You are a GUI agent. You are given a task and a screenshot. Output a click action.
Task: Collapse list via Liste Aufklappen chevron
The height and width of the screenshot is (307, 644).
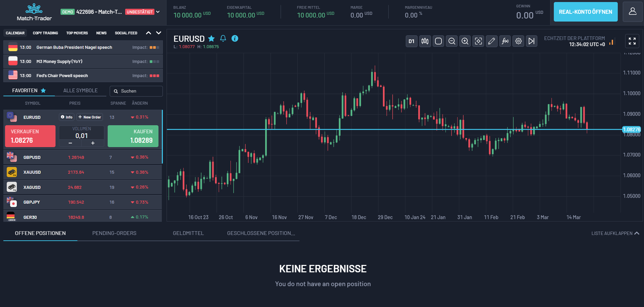pyautogui.click(x=637, y=233)
